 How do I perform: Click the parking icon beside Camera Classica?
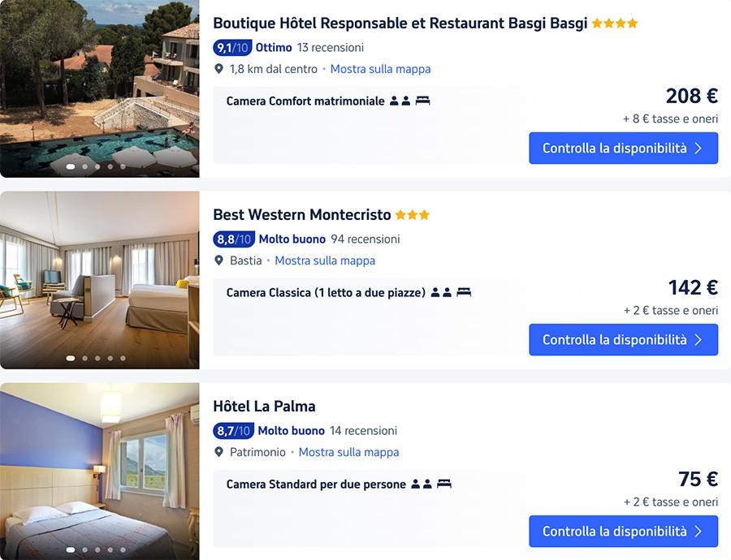pos(465,291)
